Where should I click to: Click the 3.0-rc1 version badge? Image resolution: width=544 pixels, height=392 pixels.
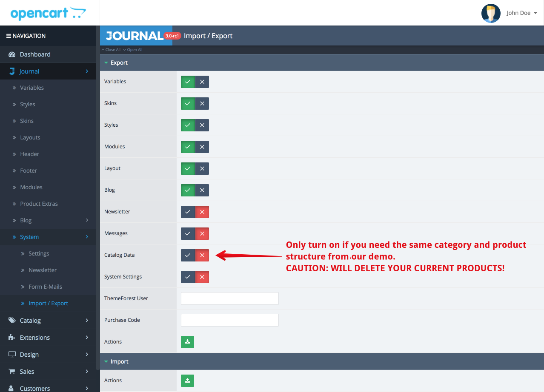click(x=172, y=36)
